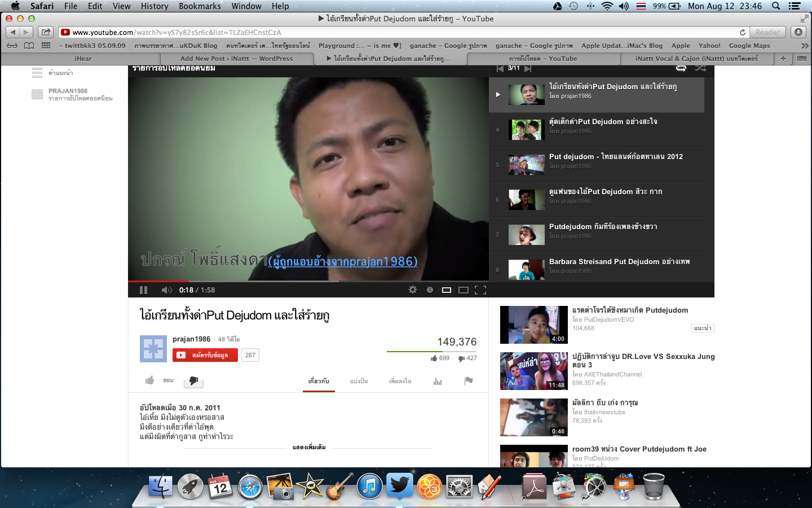Click the thumbs up like icon
812x508 pixels.
click(x=150, y=380)
